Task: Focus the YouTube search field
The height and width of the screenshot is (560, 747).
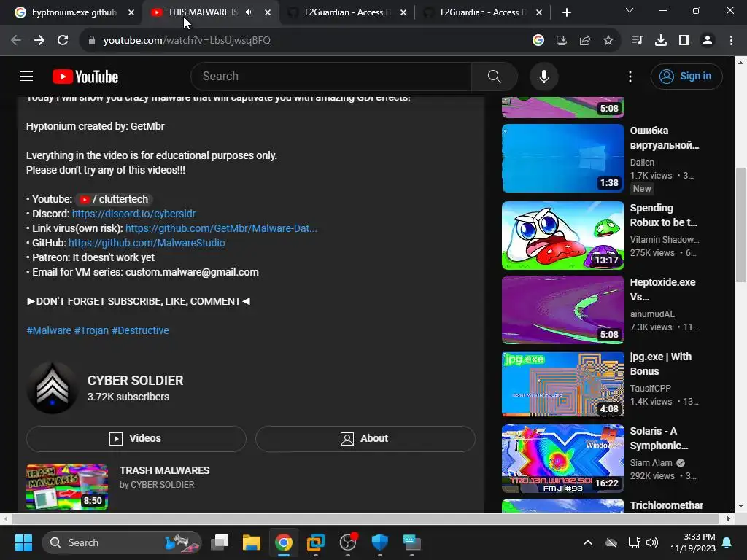Action: click(x=331, y=76)
